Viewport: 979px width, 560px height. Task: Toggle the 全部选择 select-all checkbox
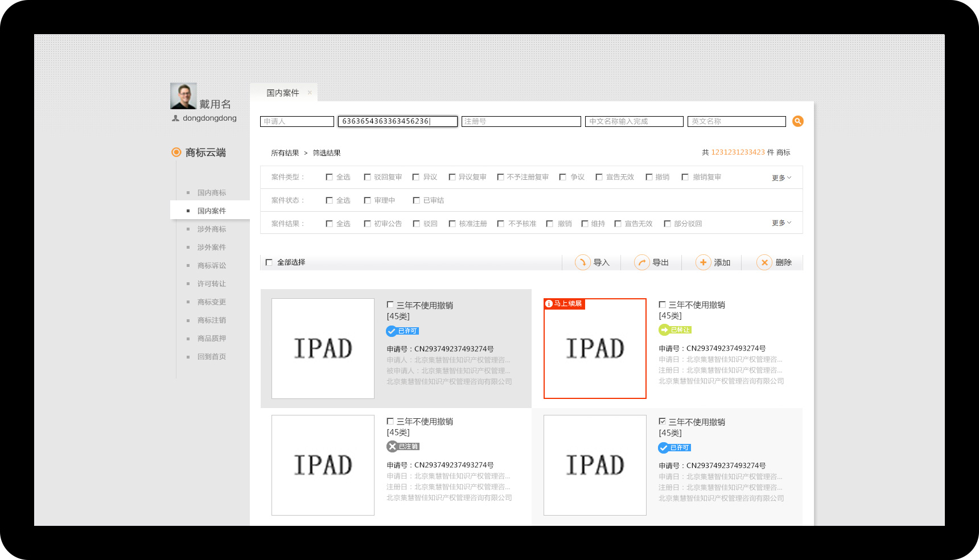click(x=269, y=262)
